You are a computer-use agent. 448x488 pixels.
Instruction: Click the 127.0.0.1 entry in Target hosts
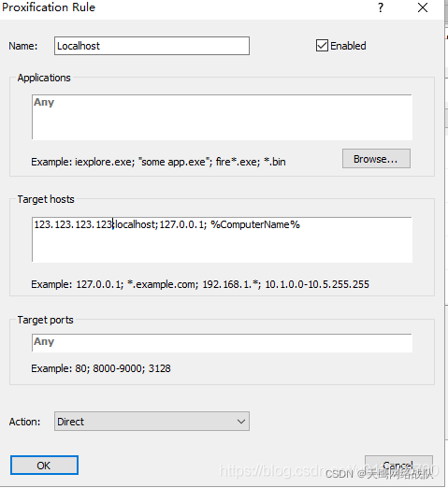click(x=181, y=224)
